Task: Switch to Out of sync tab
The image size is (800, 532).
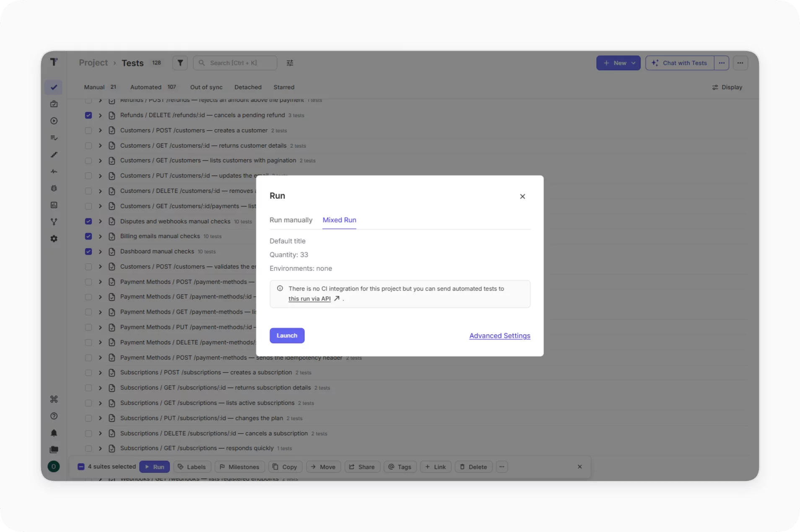Action: pyautogui.click(x=206, y=87)
